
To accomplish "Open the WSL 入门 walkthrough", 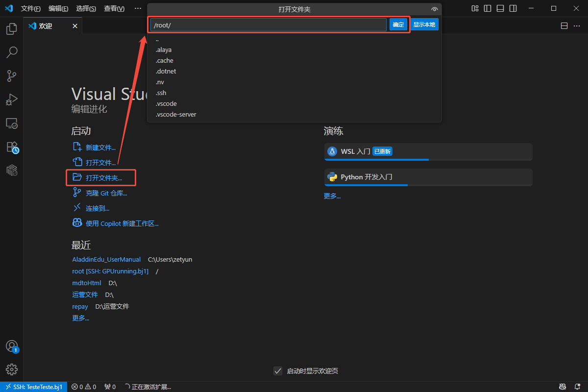I will click(x=428, y=151).
